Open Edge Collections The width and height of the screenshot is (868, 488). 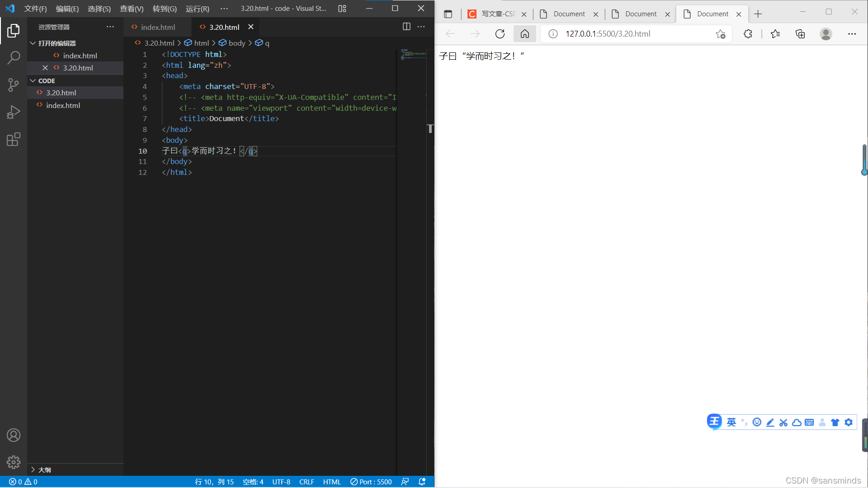click(x=800, y=34)
